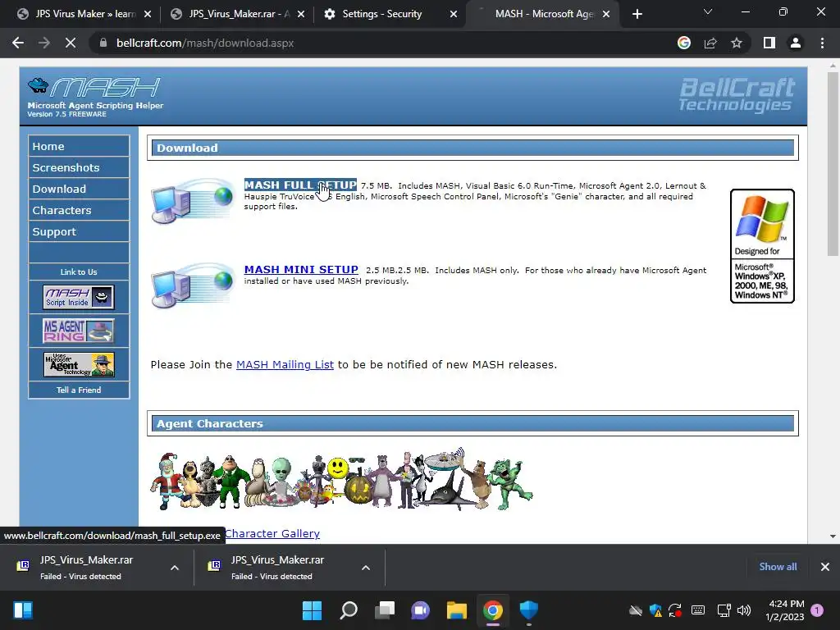Close the downloads bar
Image resolution: width=840 pixels, height=630 pixels.
click(x=825, y=567)
